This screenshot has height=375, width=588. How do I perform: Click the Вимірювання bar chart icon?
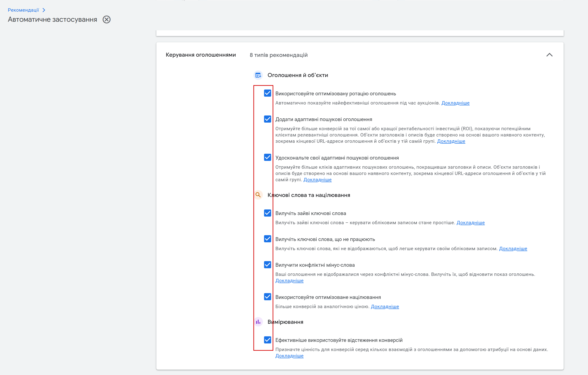[258, 322]
